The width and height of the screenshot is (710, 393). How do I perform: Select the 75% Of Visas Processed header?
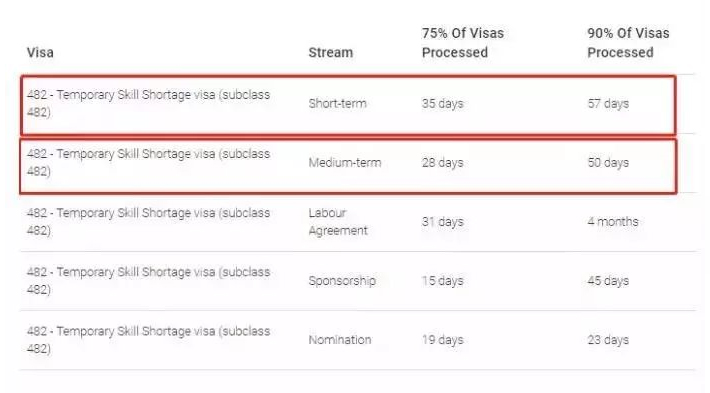click(x=463, y=43)
